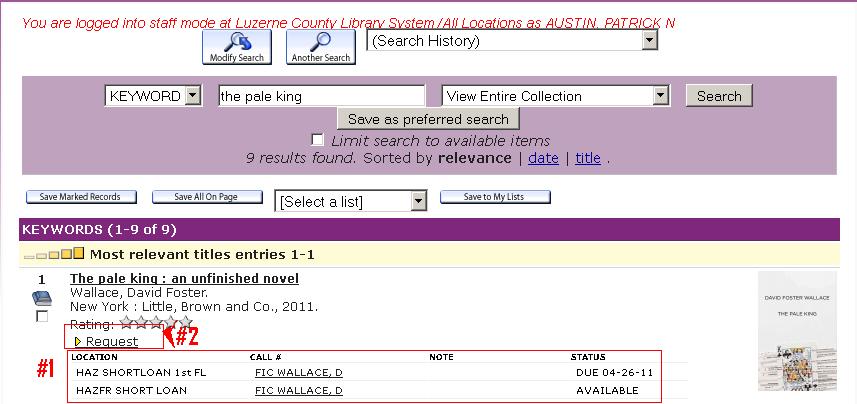Click the yellow Request arrow icon
Screen dimensions: 857x404
78,342
